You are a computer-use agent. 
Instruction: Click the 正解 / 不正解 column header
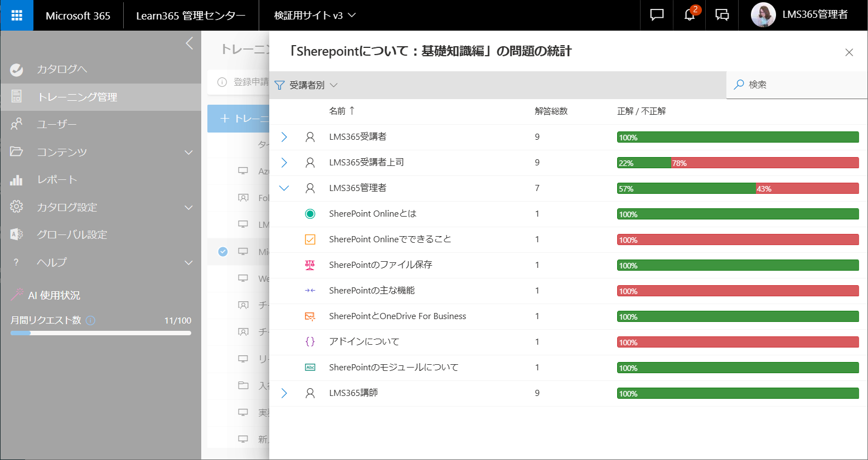tap(642, 111)
